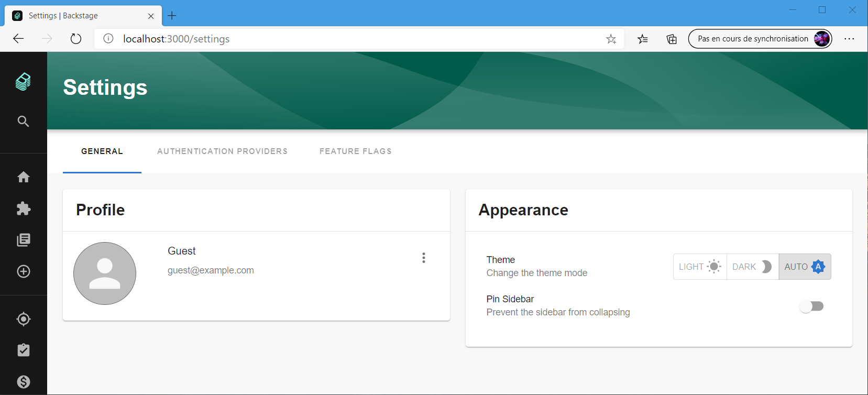Click the browser back arrow
868x395 pixels.
pyautogui.click(x=18, y=39)
